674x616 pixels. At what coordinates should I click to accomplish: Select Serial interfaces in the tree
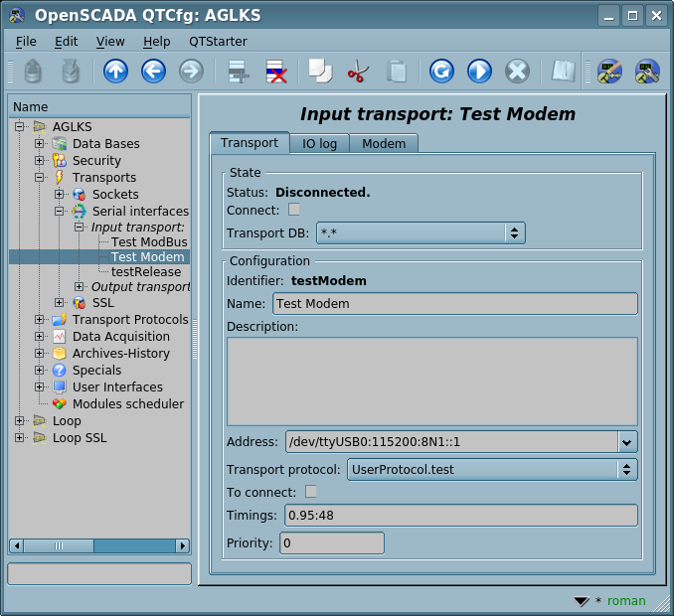[x=140, y=211]
